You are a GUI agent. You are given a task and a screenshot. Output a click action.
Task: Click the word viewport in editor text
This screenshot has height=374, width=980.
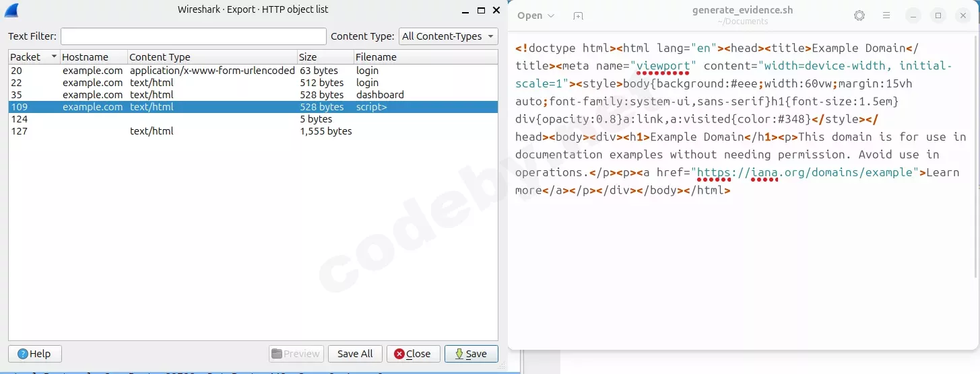click(663, 66)
